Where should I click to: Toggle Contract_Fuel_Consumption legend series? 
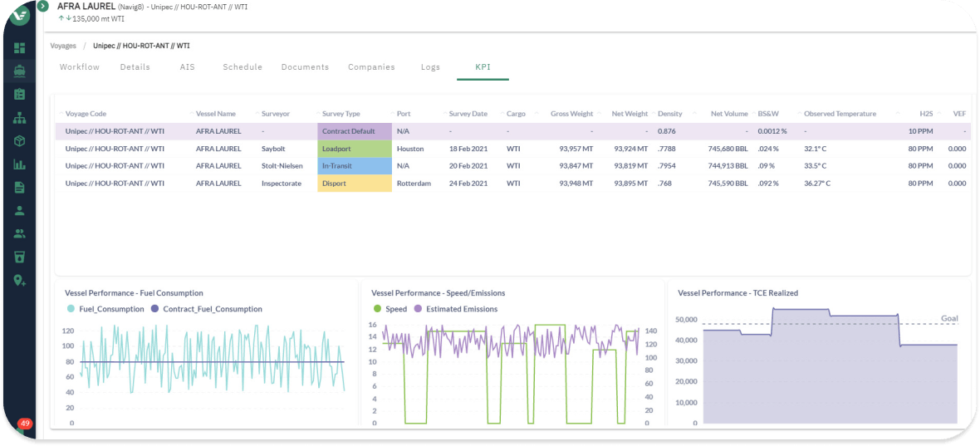[206, 309]
